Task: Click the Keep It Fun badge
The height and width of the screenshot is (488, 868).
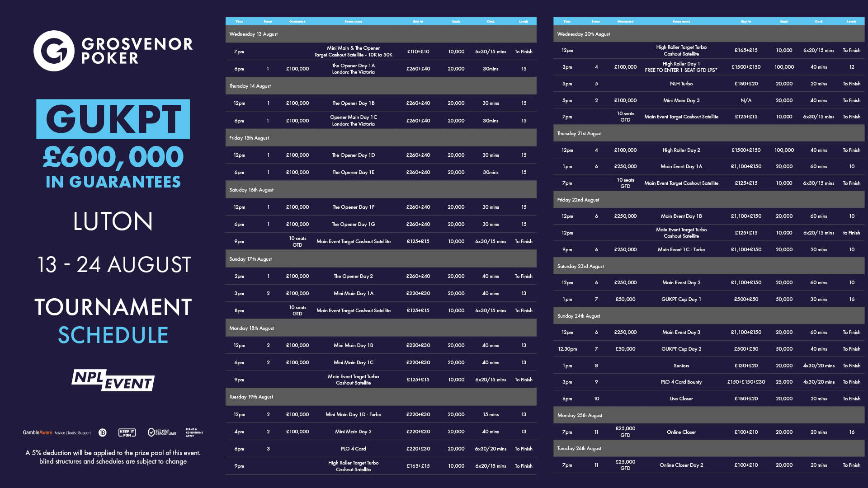Action: pos(127,433)
